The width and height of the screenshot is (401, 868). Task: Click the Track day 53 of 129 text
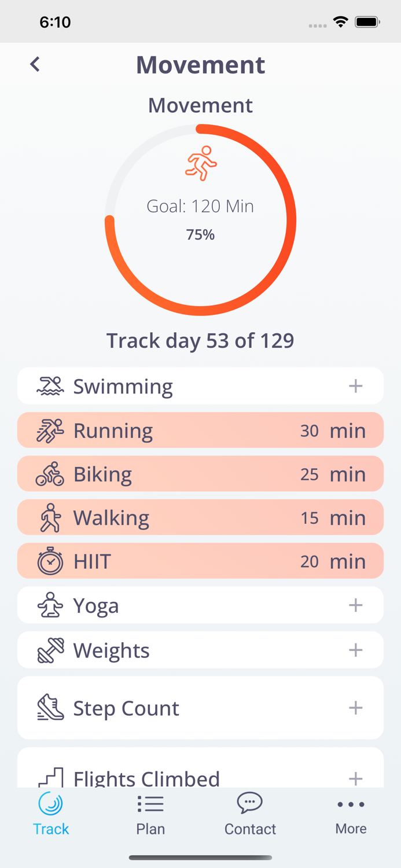tap(200, 341)
